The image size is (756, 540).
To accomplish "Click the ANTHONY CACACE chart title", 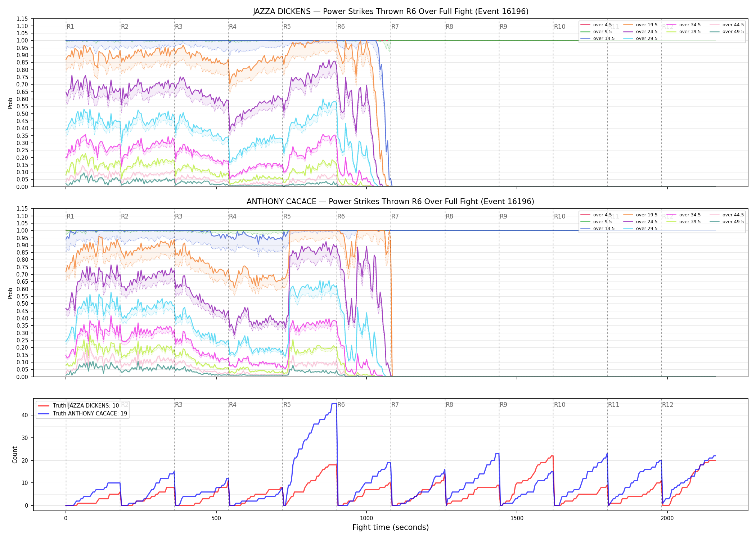I will click(390, 202).
